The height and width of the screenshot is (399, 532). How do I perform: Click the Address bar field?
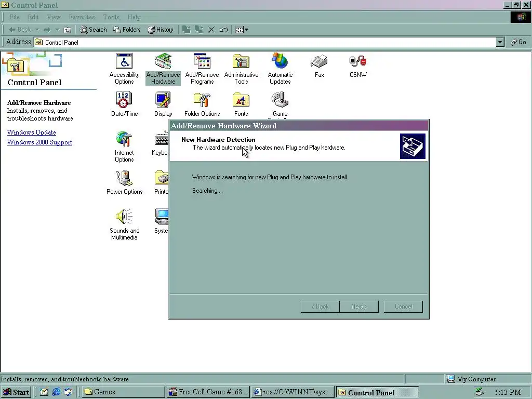264,42
